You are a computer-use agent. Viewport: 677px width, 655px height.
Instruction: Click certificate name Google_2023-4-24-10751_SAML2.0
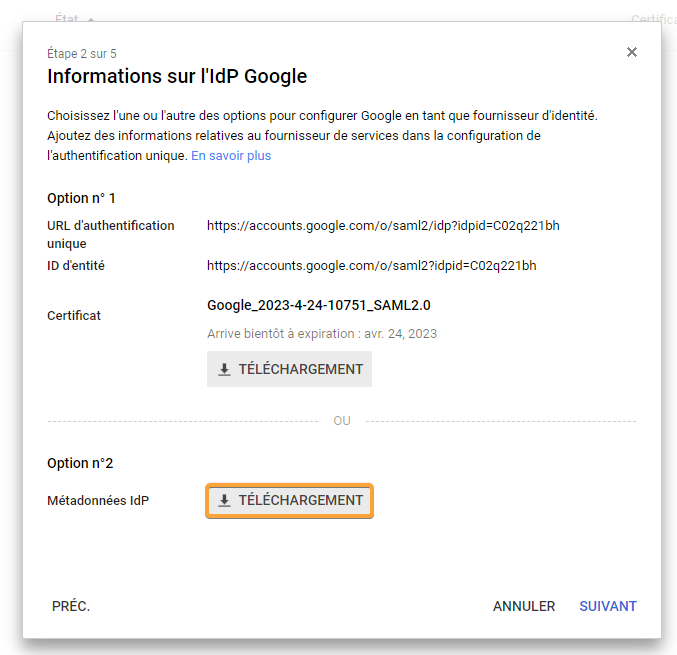[x=319, y=305]
